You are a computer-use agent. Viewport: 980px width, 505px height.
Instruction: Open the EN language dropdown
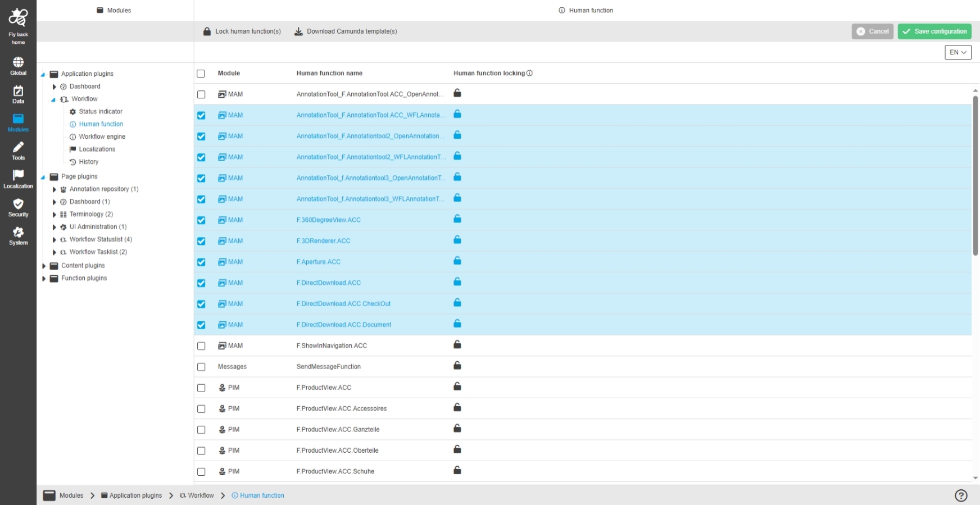click(x=958, y=52)
